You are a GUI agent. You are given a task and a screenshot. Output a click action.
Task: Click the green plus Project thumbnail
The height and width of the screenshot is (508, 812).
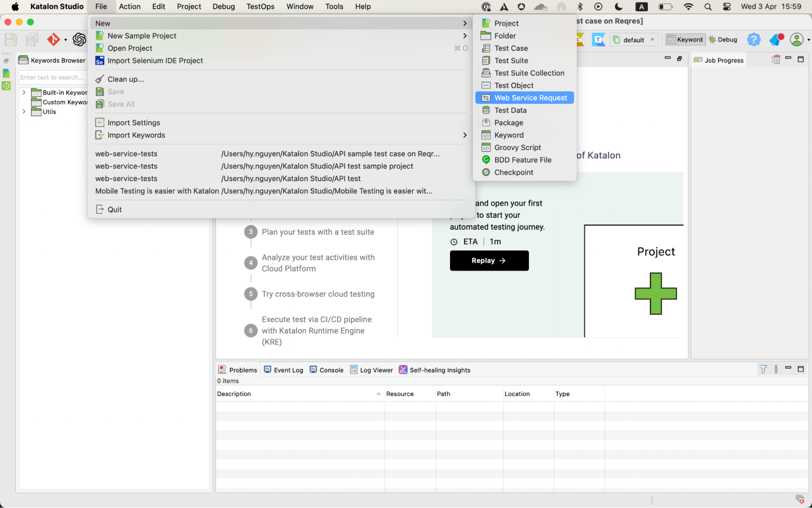655,293
